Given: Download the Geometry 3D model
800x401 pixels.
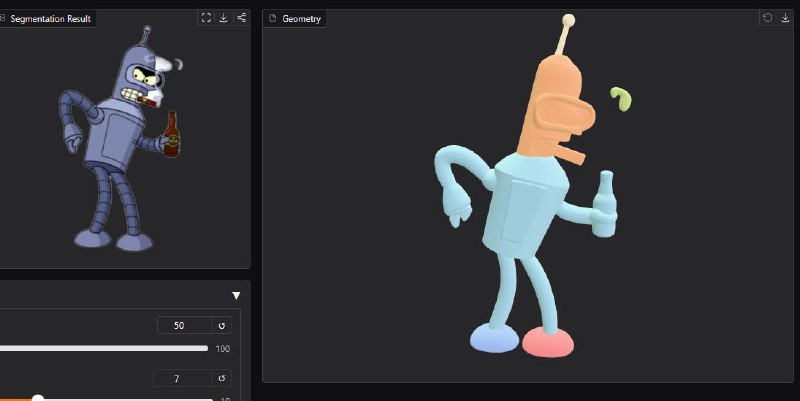Looking at the screenshot, I should pos(785,18).
